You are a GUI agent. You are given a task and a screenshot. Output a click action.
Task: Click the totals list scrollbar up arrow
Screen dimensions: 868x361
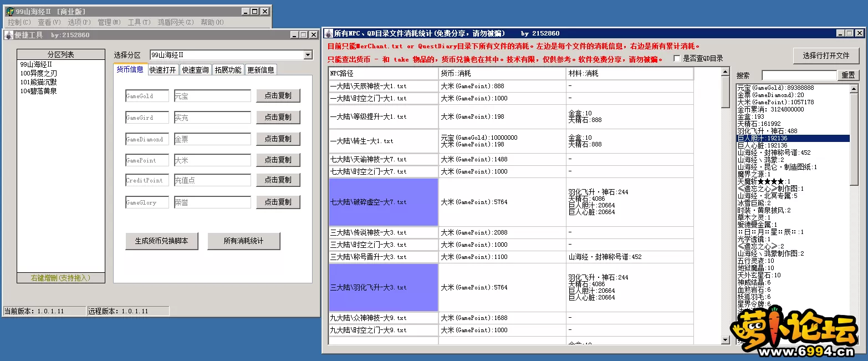coord(854,88)
